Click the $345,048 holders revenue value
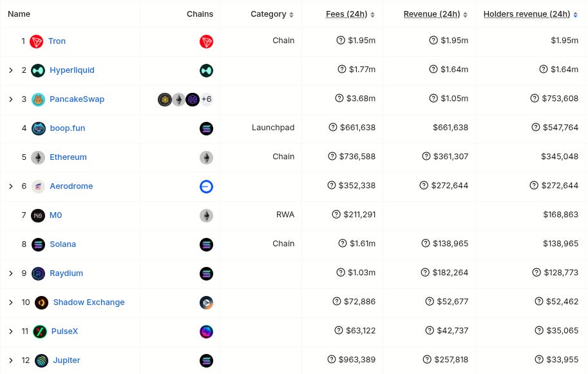Screen dimensions: 588x374 (560, 156)
